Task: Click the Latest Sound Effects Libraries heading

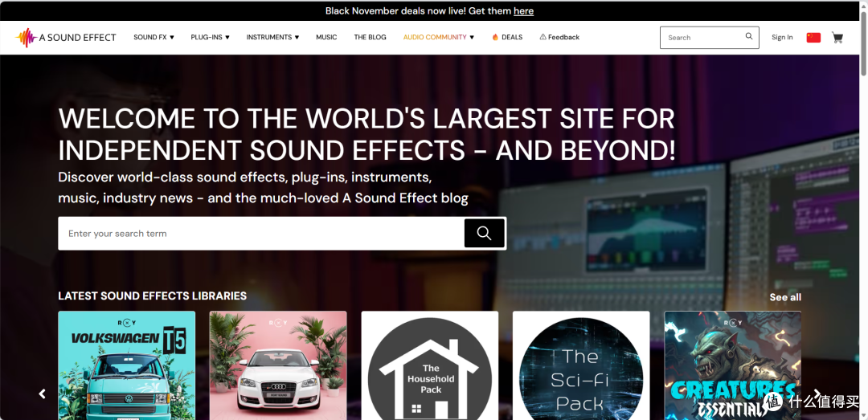Action: pyautogui.click(x=152, y=296)
